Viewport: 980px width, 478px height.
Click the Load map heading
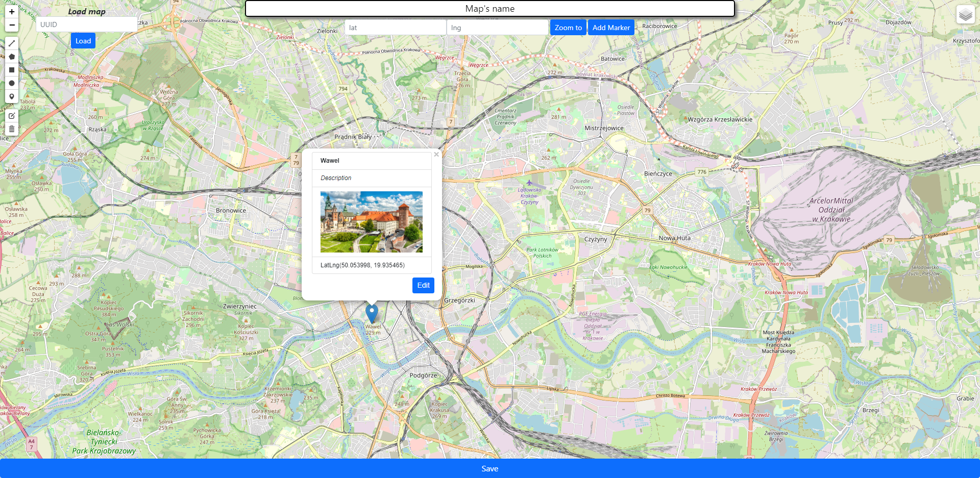(x=87, y=11)
